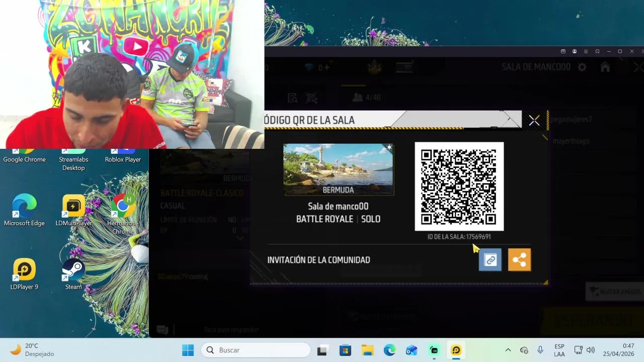Click the dimmed QR code icon in room
The width and height of the screenshot is (644, 362).
click(312, 98)
